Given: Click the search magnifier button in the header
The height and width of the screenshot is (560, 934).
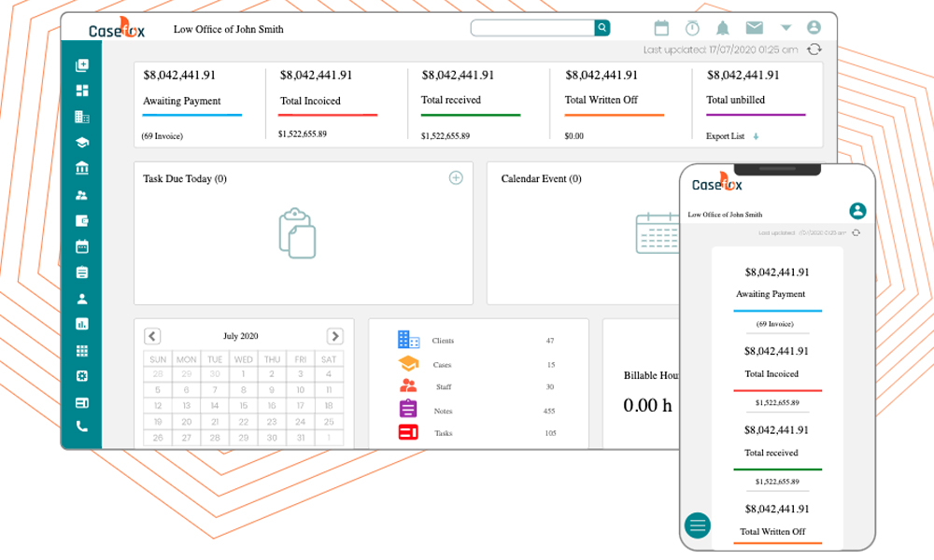Looking at the screenshot, I should point(602,27).
